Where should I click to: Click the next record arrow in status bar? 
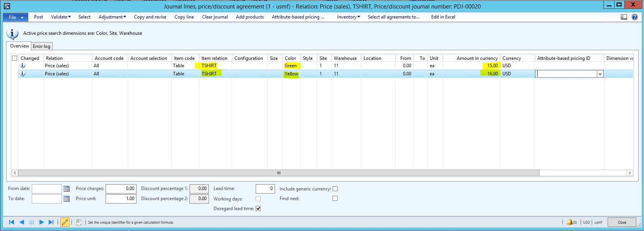42,222
